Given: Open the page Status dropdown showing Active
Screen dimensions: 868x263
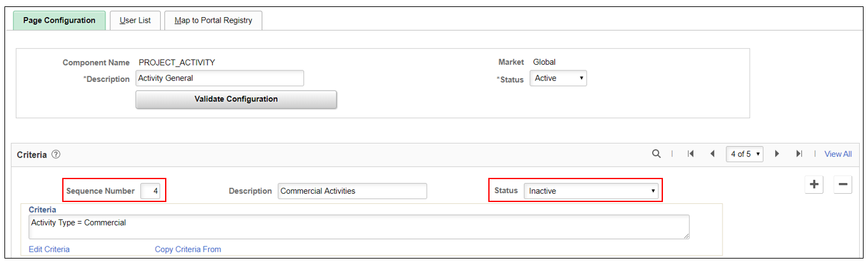Looking at the screenshot, I should coord(559,78).
